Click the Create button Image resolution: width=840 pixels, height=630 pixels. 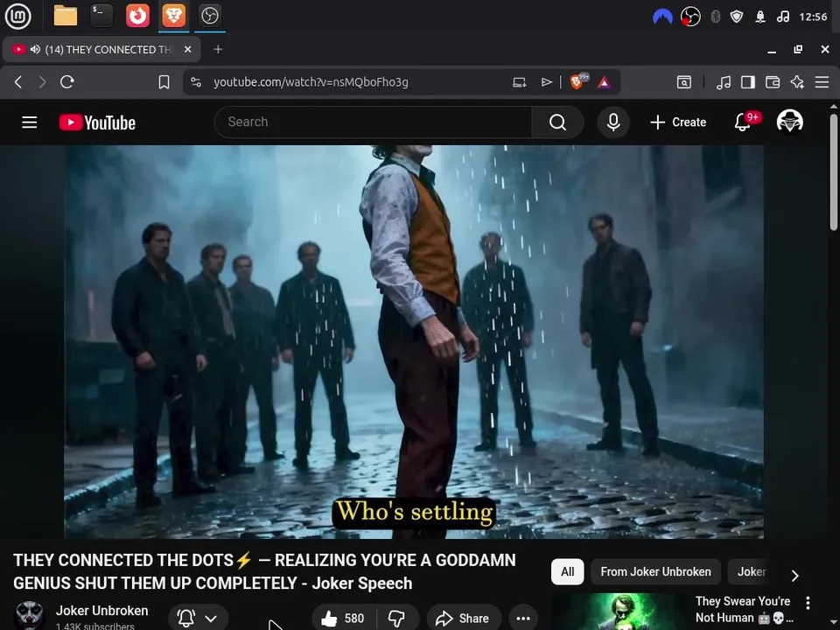point(677,122)
